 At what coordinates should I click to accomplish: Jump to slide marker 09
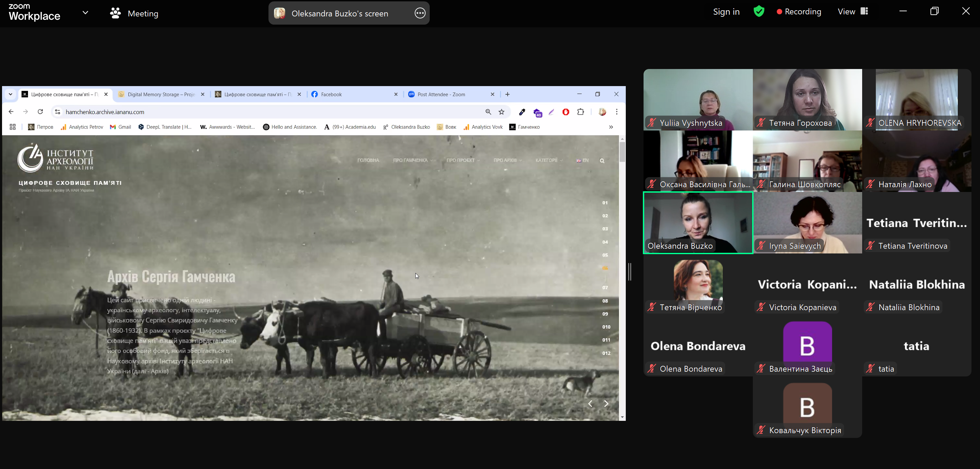click(x=605, y=314)
